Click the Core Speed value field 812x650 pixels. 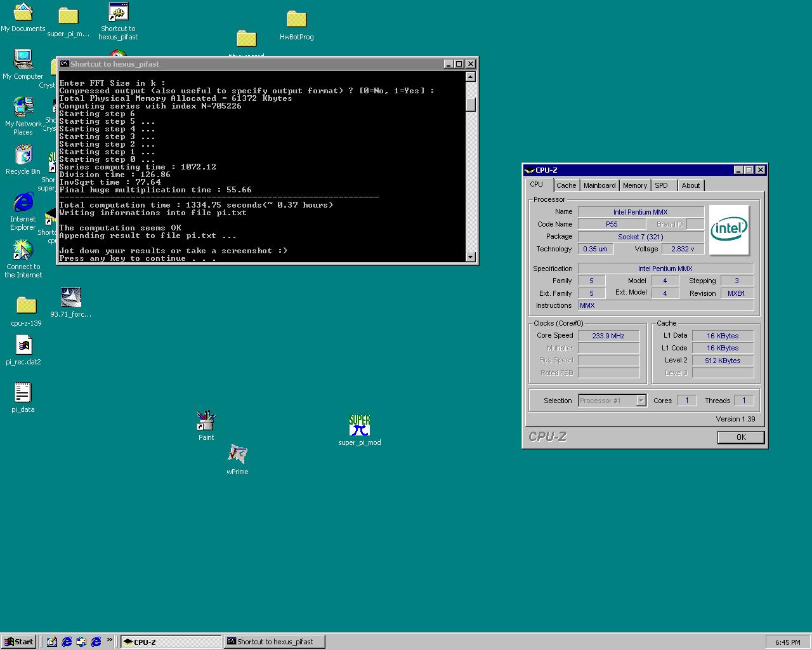coord(608,336)
